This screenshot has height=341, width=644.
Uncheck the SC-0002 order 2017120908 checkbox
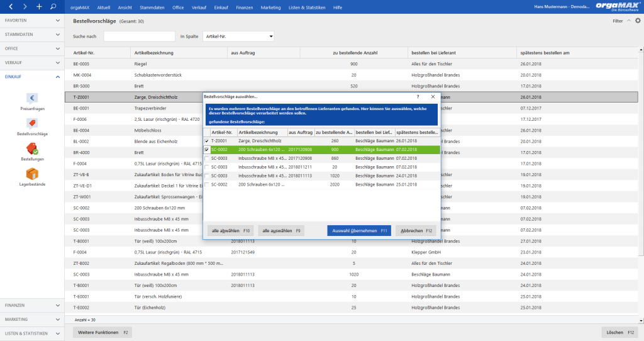[x=206, y=150]
